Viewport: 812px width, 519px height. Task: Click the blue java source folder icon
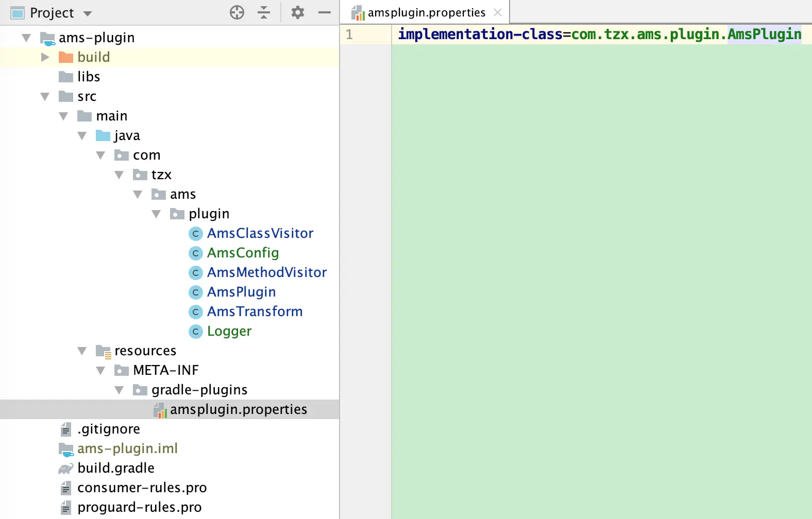[x=103, y=135]
